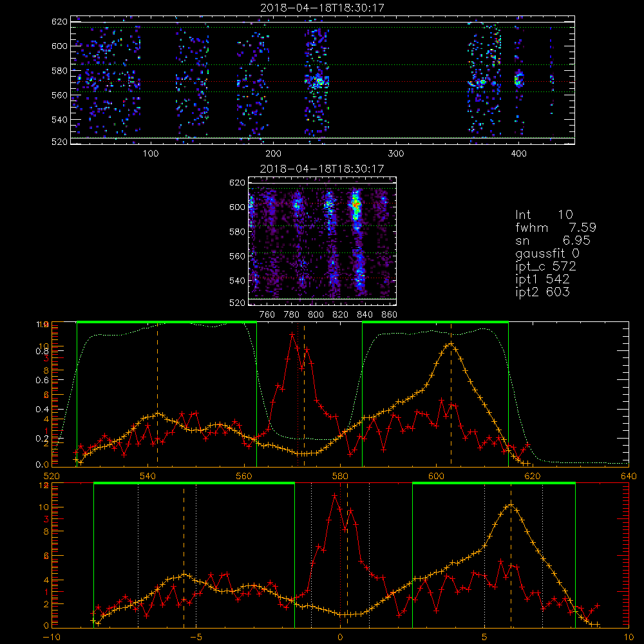
Task: Click x-axis label 300 of the top image
Action: 396,154
